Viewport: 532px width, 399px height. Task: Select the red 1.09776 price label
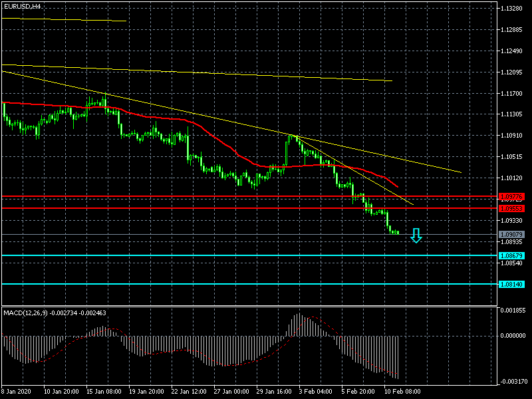click(511, 197)
